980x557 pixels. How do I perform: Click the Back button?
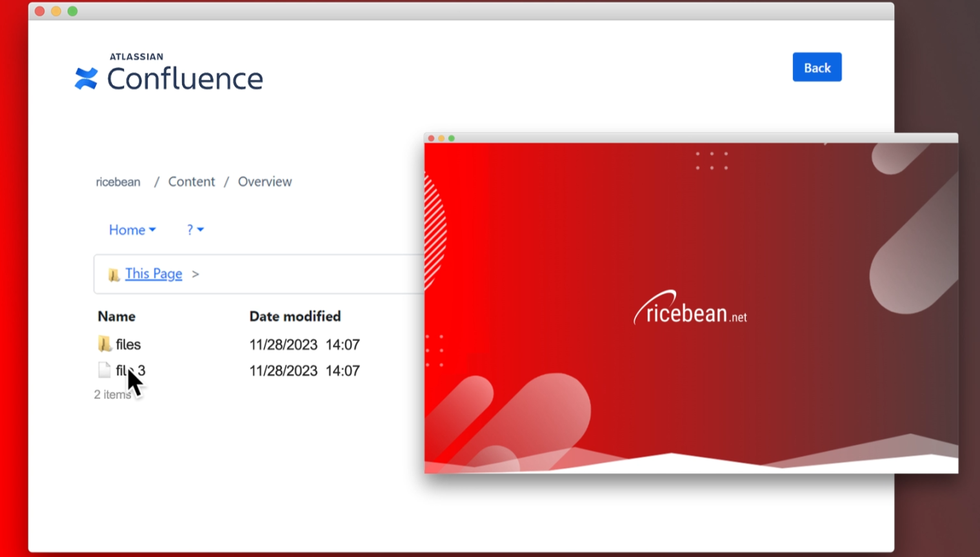[x=817, y=67]
